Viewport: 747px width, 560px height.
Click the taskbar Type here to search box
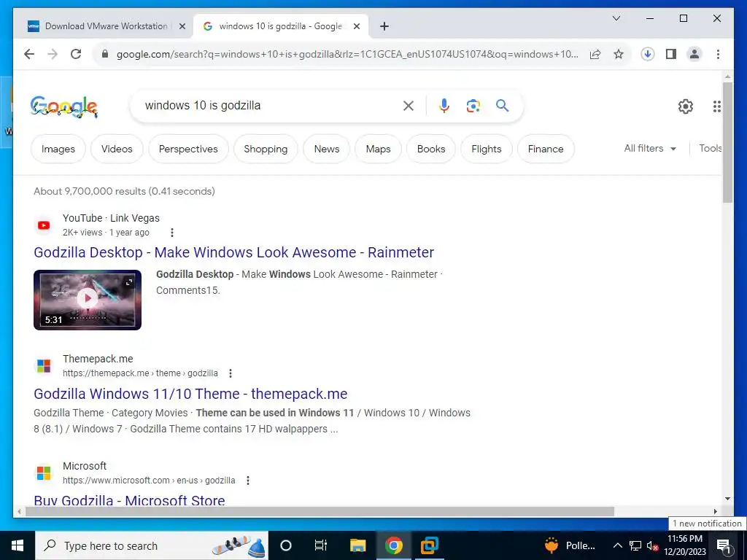[152, 545]
